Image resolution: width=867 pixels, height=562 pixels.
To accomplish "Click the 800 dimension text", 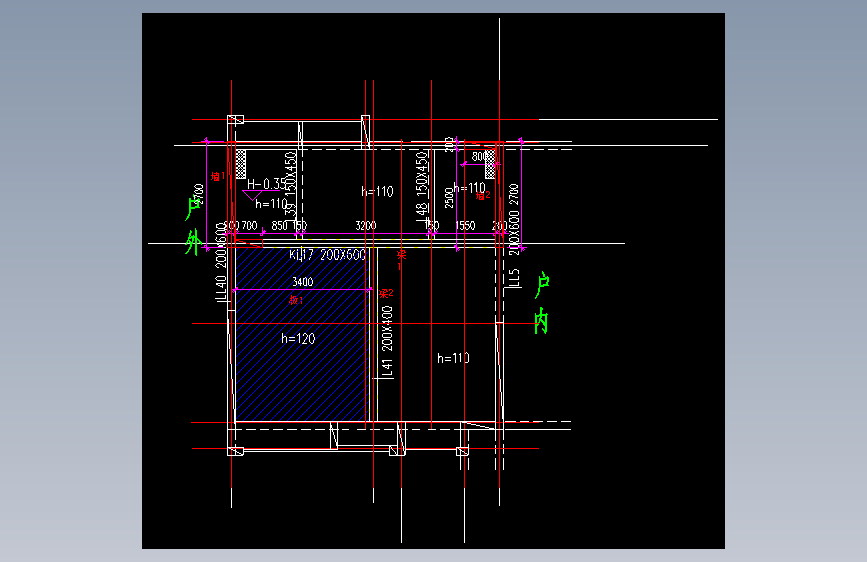I will pos(479,157).
